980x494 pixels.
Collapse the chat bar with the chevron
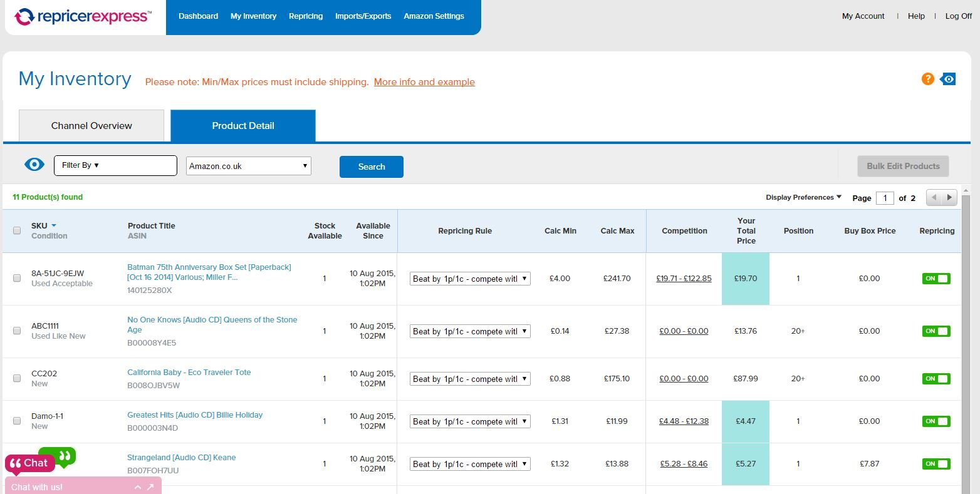(x=137, y=486)
